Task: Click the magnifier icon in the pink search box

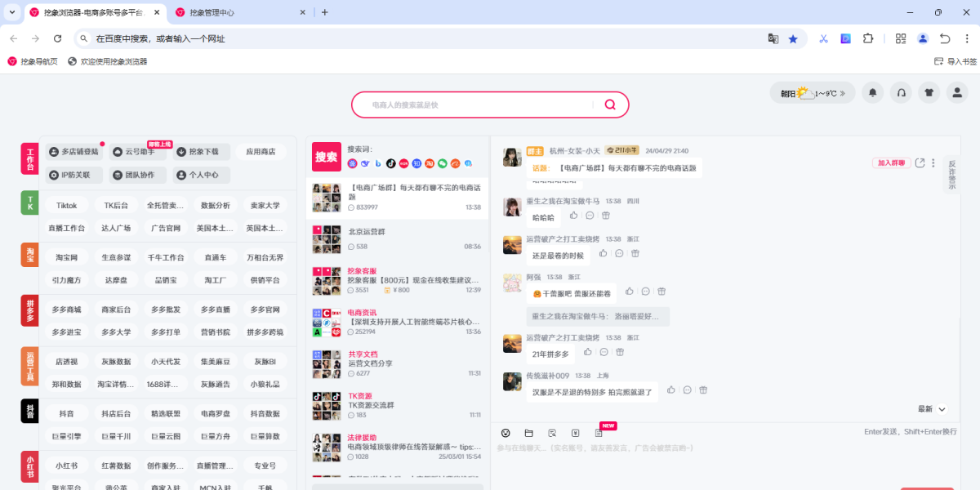Action: click(609, 105)
